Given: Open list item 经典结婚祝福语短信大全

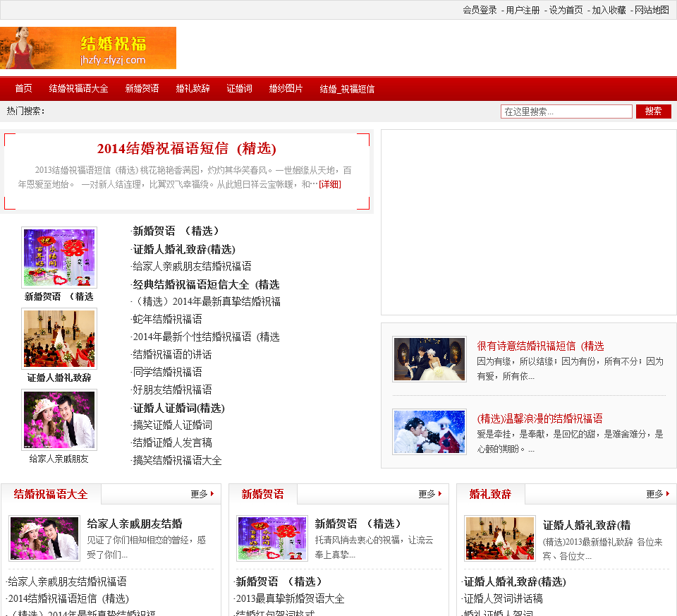Looking at the screenshot, I should (206, 284).
